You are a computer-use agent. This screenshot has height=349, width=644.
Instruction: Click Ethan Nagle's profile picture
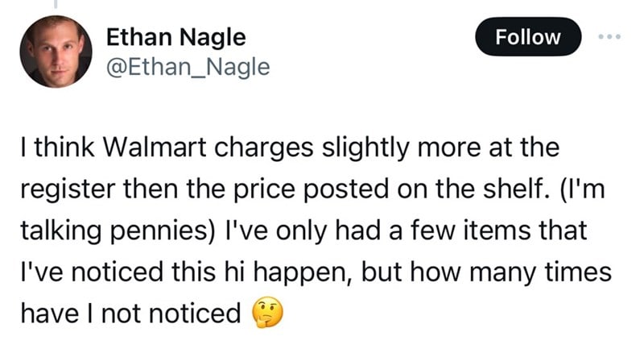point(55,52)
